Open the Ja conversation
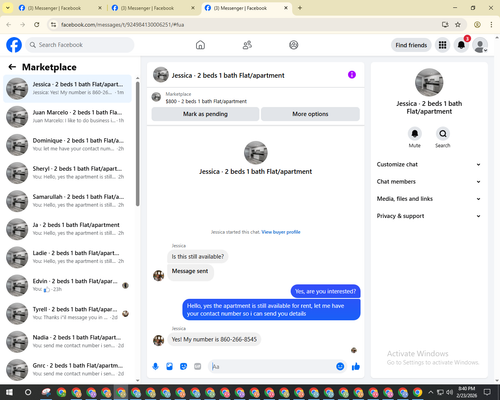The height and width of the screenshot is (400, 500). point(68,229)
